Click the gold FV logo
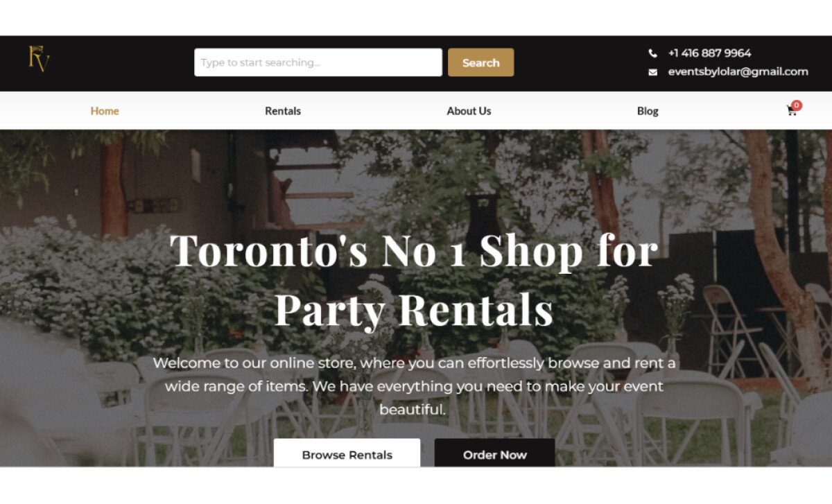832x504 pixels. pyautogui.click(x=39, y=59)
